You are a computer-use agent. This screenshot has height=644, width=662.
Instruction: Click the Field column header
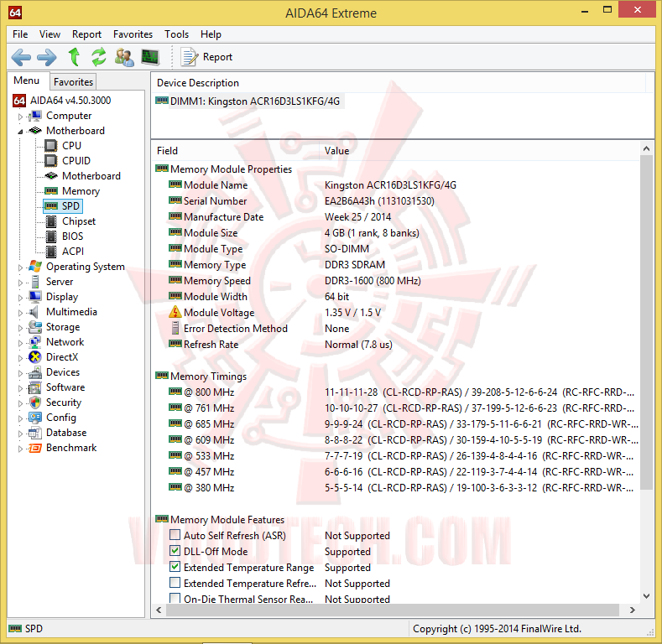pyautogui.click(x=236, y=151)
